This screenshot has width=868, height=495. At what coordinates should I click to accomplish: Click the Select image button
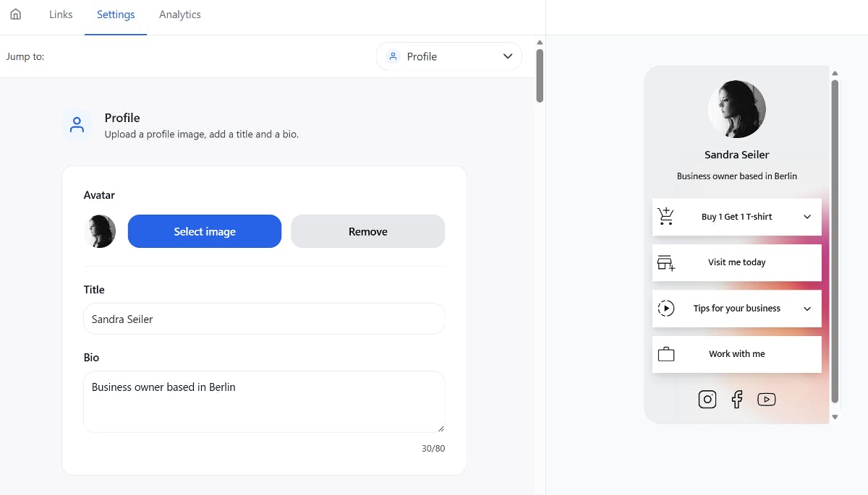pos(205,231)
